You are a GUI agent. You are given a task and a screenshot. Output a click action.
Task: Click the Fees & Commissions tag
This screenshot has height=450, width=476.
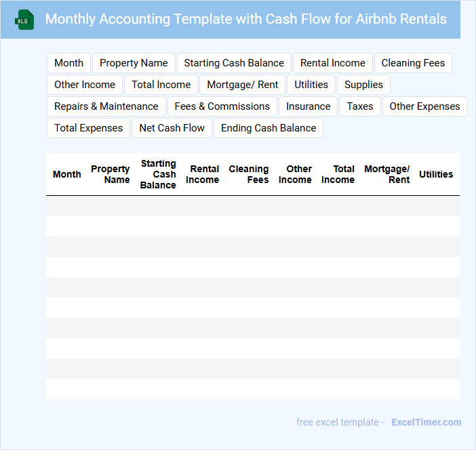click(222, 106)
